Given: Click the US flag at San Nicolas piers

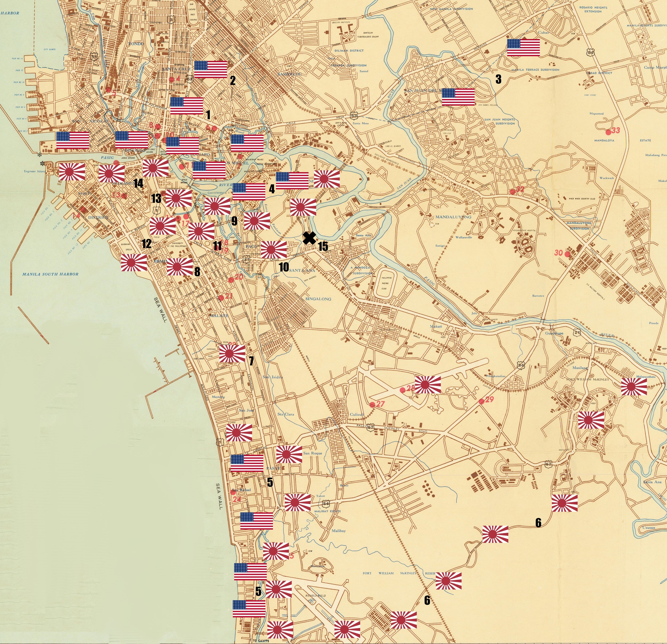Looking at the screenshot, I should pyautogui.click(x=73, y=141).
